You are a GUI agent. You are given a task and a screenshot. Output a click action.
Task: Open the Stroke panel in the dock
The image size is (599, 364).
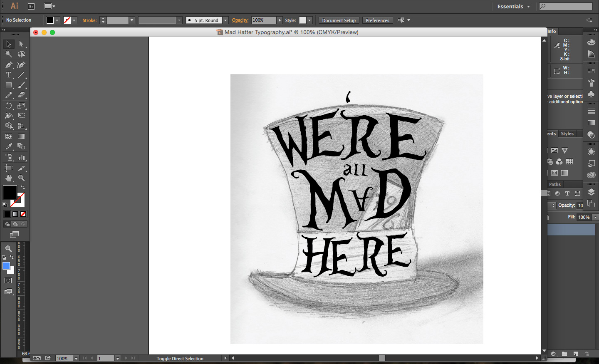(591, 111)
